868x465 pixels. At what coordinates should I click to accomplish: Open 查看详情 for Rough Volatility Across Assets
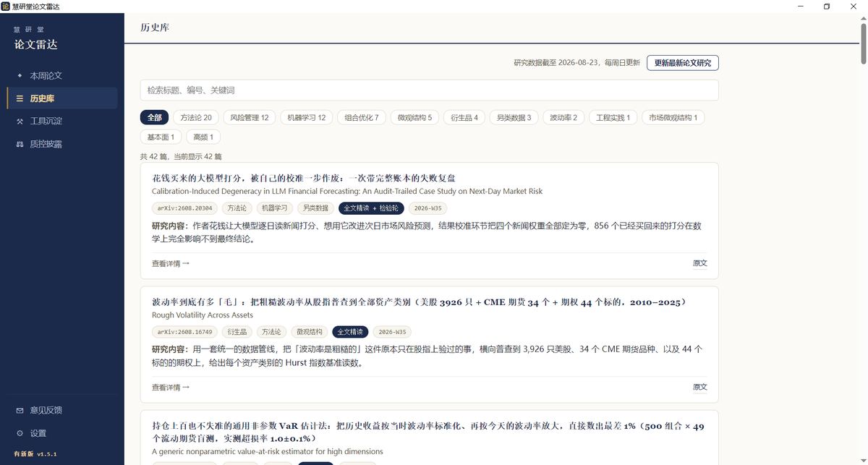pyautogui.click(x=171, y=387)
